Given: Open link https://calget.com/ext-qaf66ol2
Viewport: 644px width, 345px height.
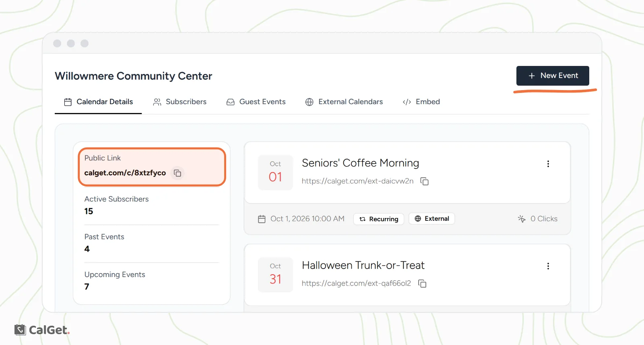Looking at the screenshot, I should (356, 283).
